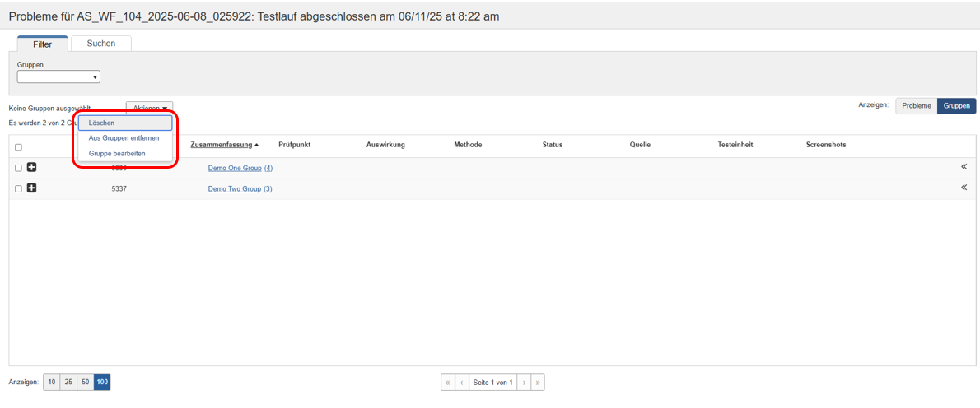Check the Demo One Group row checkbox

[18, 168]
